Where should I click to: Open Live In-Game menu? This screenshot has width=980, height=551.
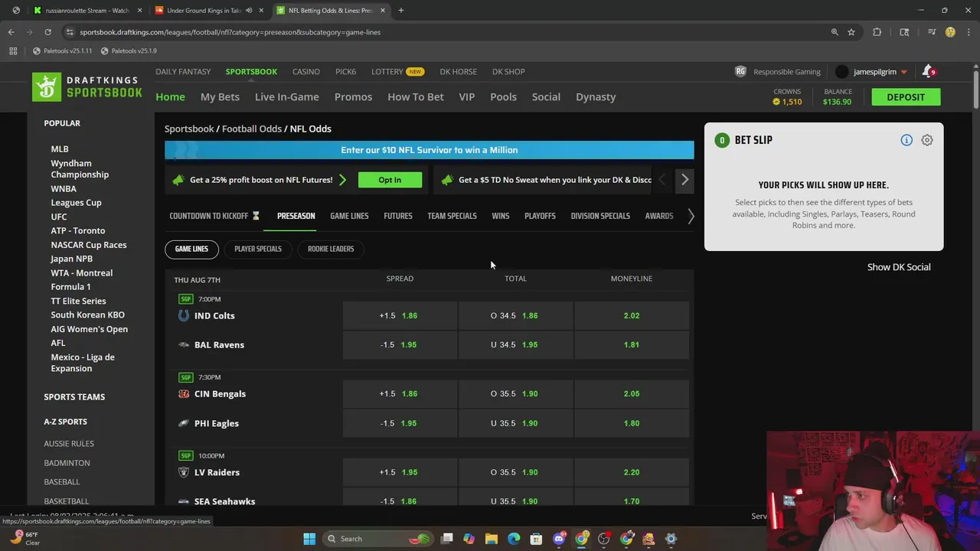(286, 96)
